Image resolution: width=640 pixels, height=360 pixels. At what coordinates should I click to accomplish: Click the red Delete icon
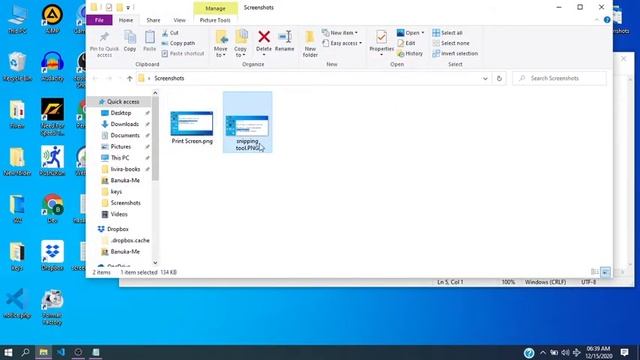coord(264,37)
